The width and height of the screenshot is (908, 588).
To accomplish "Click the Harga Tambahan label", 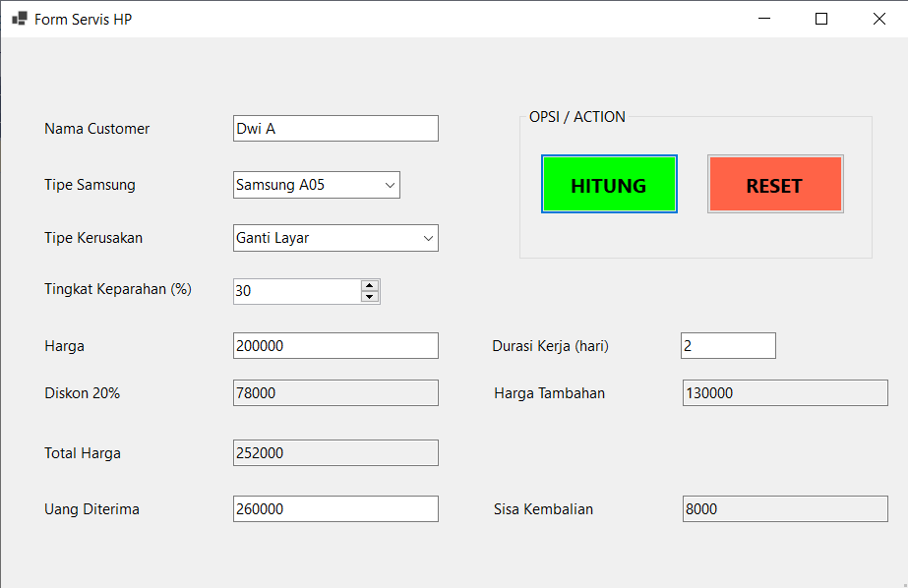I will tap(549, 393).
